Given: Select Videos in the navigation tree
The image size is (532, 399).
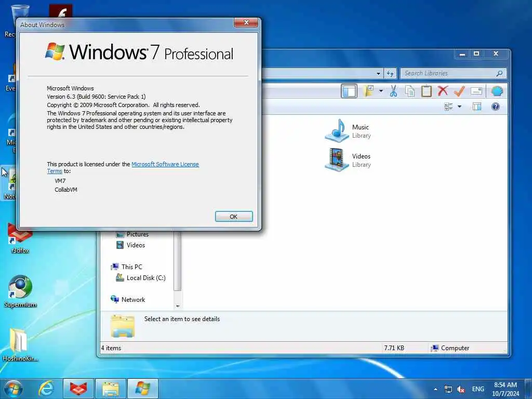Looking at the screenshot, I should pos(130,245).
